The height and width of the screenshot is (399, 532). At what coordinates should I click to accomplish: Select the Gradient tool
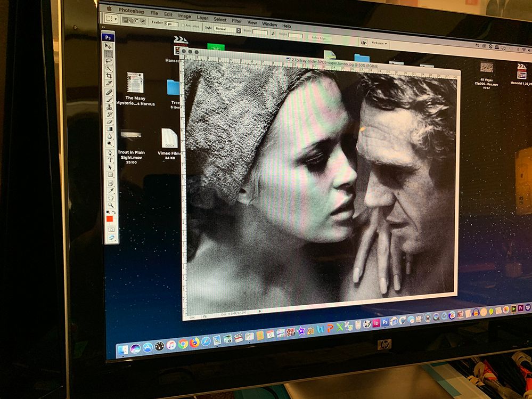[109, 129]
